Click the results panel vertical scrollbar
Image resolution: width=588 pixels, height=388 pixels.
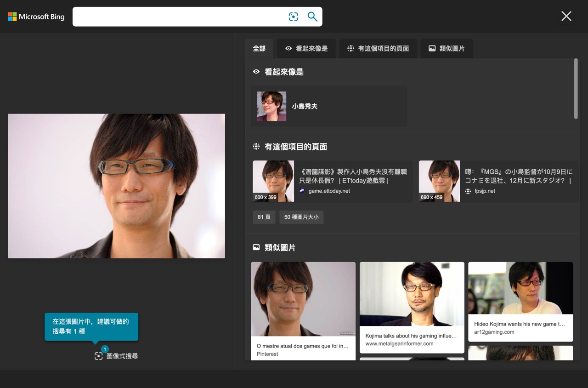tap(576, 89)
